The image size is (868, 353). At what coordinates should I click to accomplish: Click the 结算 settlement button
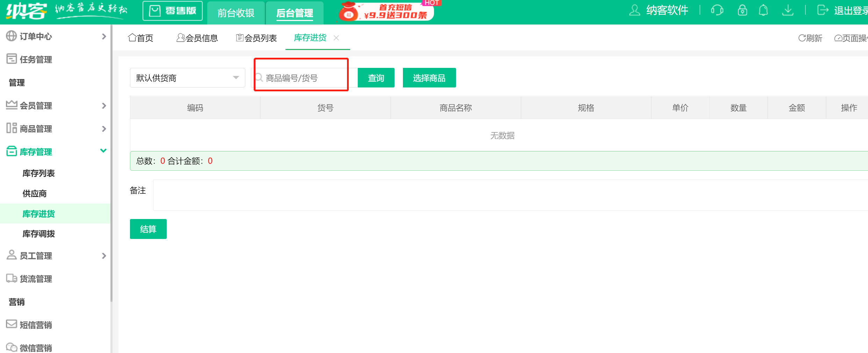coord(148,229)
